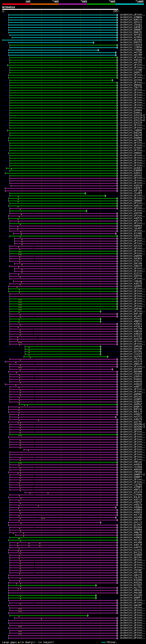Select hit UniRef100_Q22CZ0
Viewport: 146px width, 644px height.
[131, 273]
